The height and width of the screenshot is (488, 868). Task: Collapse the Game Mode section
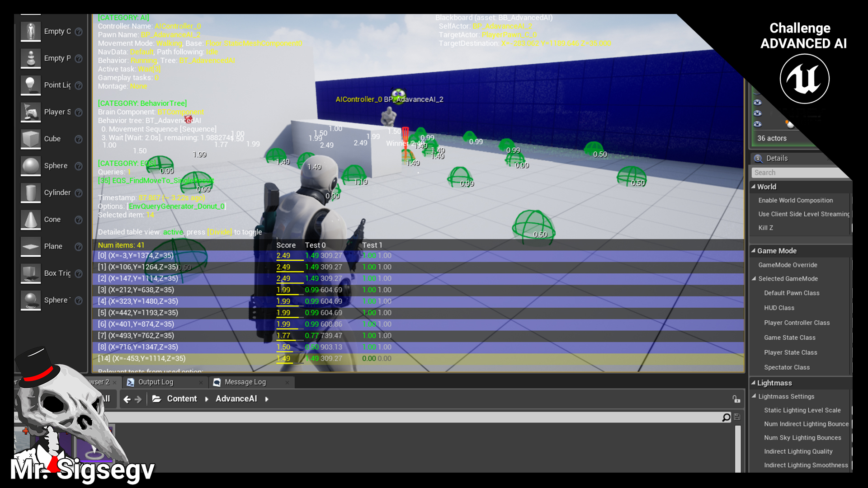coord(753,251)
